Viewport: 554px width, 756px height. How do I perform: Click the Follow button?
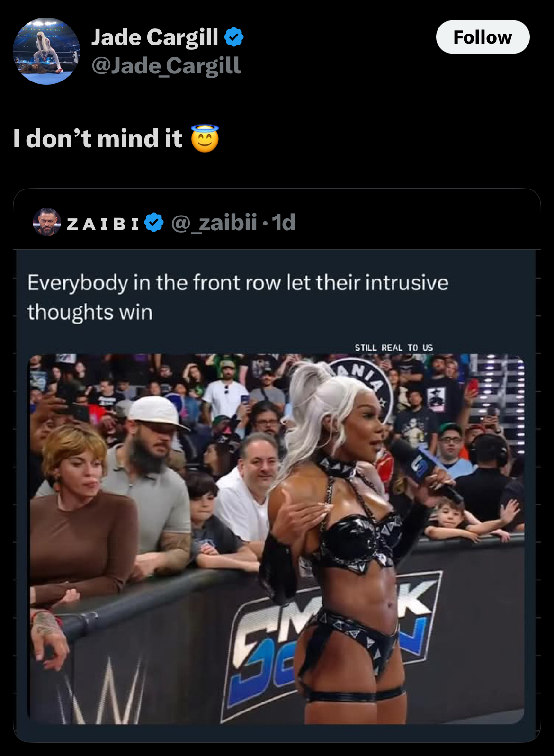[x=483, y=37]
